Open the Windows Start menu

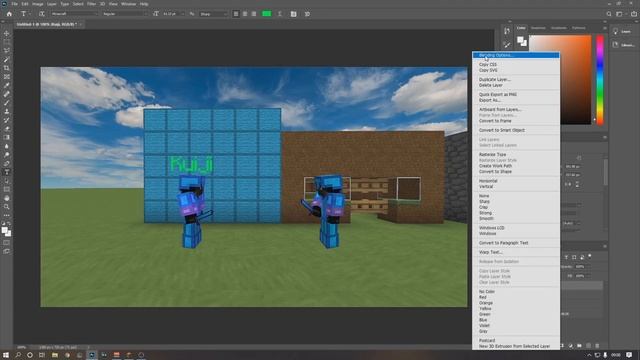[x=6, y=355]
